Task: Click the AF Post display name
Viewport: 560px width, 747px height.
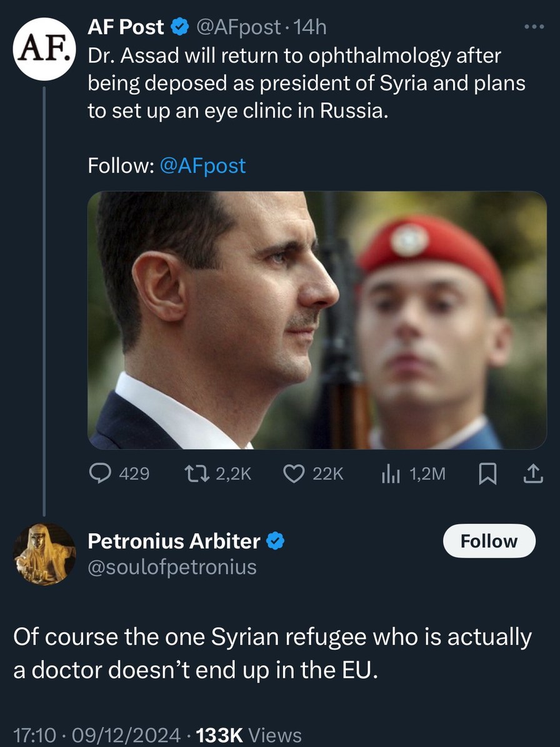Action: (126, 27)
